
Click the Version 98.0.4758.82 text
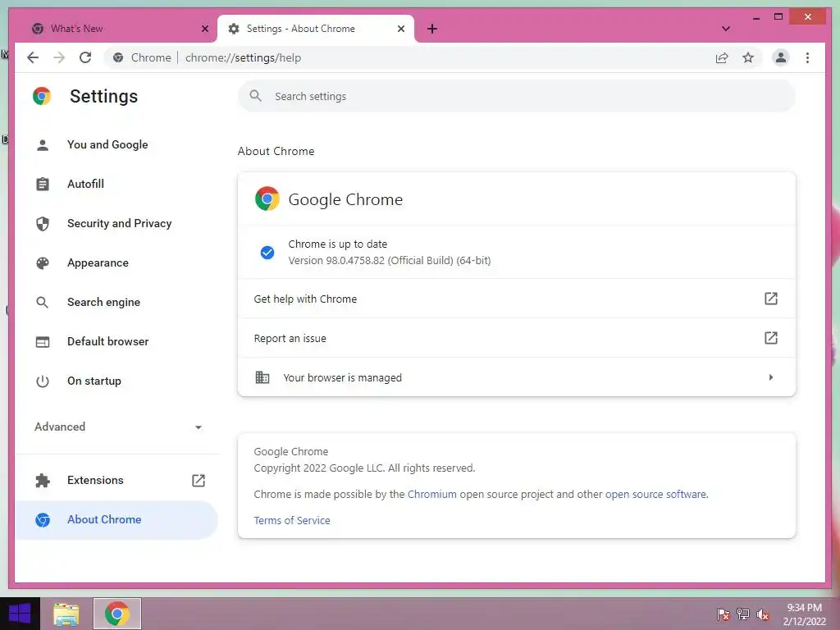390,261
